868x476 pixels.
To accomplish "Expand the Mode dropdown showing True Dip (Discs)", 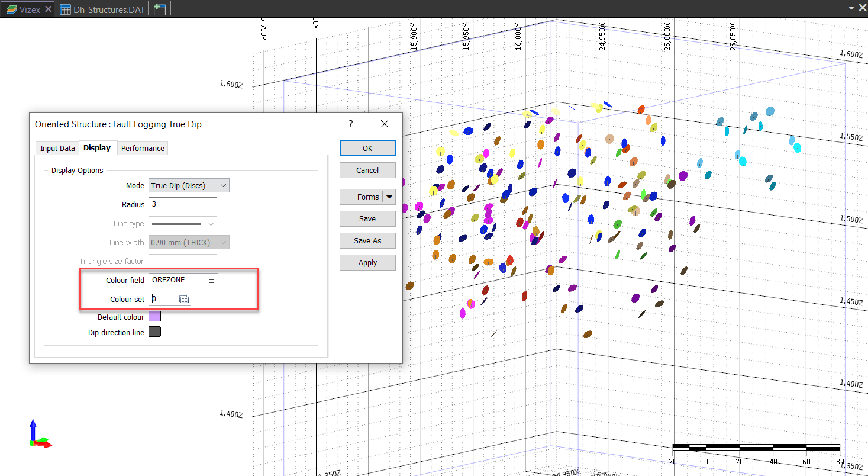I will [189, 186].
